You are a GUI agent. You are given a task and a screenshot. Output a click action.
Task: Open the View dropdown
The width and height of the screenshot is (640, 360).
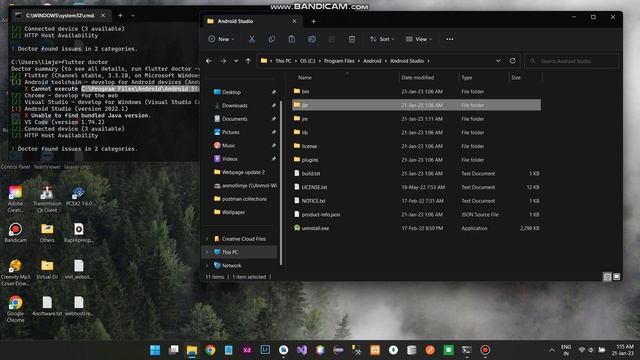click(x=419, y=39)
